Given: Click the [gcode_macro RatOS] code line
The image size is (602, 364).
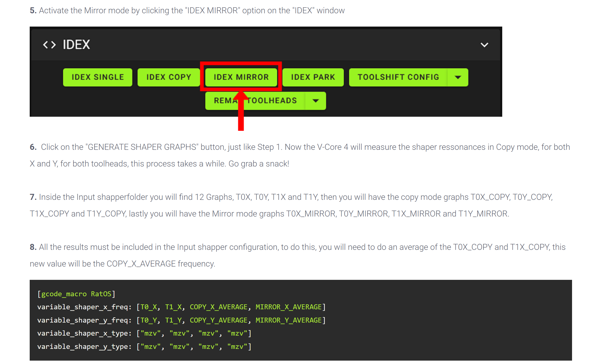Looking at the screenshot, I should point(76,294).
